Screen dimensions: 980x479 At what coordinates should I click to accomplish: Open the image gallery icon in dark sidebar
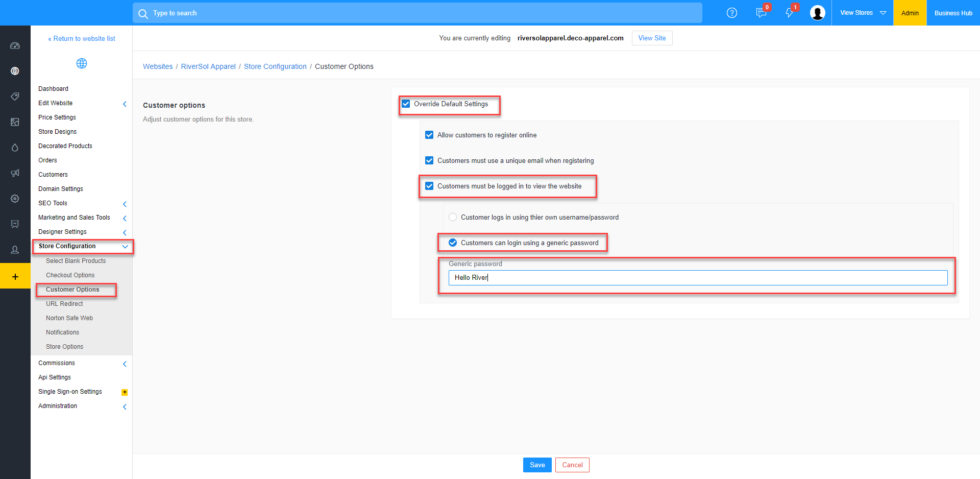pos(15,122)
